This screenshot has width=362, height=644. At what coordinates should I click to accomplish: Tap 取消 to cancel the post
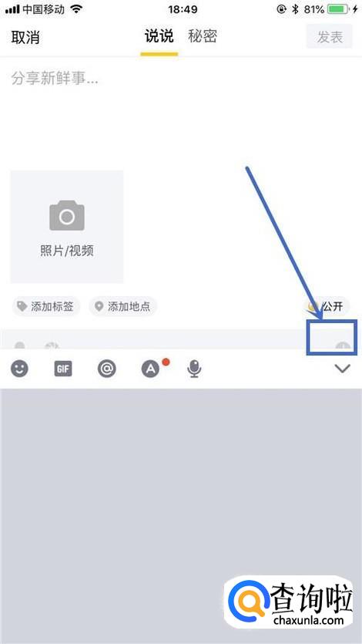tap(25, 37)
